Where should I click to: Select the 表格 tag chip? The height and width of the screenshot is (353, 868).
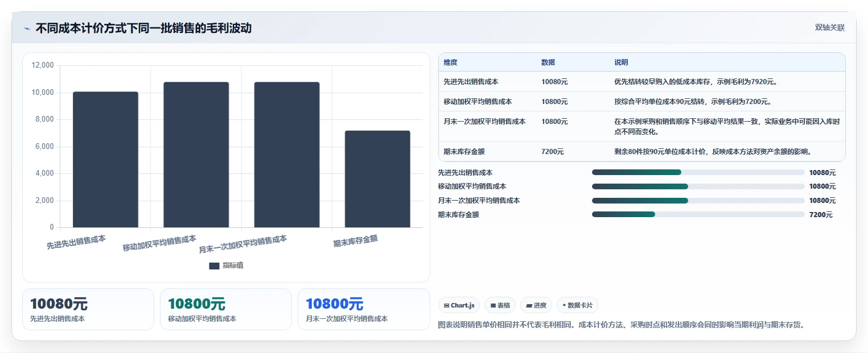[500, 305]
